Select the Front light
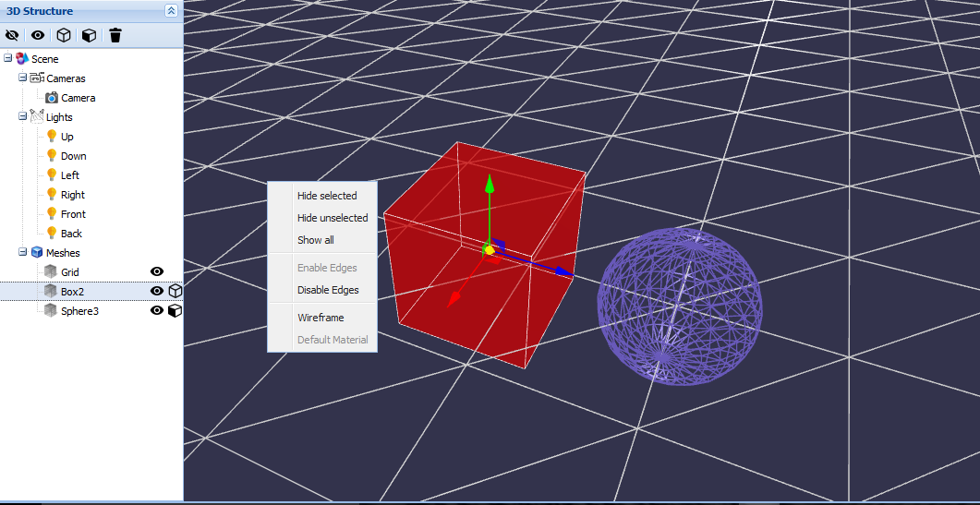Viewport: 980px width, 505px height. pyautogui.click(x=73, y=214)
